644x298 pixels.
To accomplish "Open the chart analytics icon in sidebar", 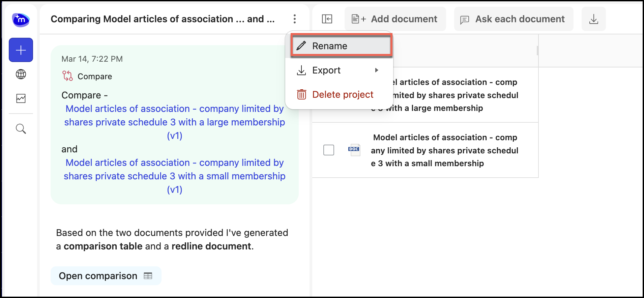I will (21, 98).
